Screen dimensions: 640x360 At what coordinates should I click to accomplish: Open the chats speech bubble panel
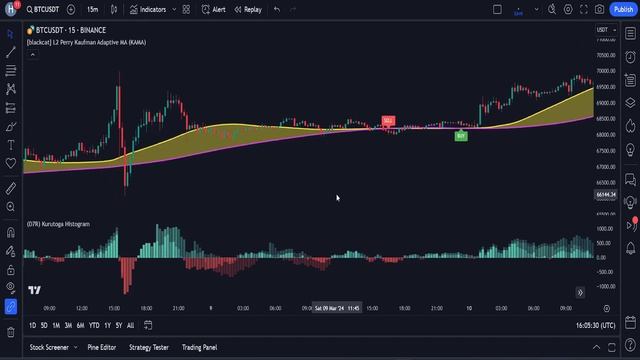pos(630,179)
